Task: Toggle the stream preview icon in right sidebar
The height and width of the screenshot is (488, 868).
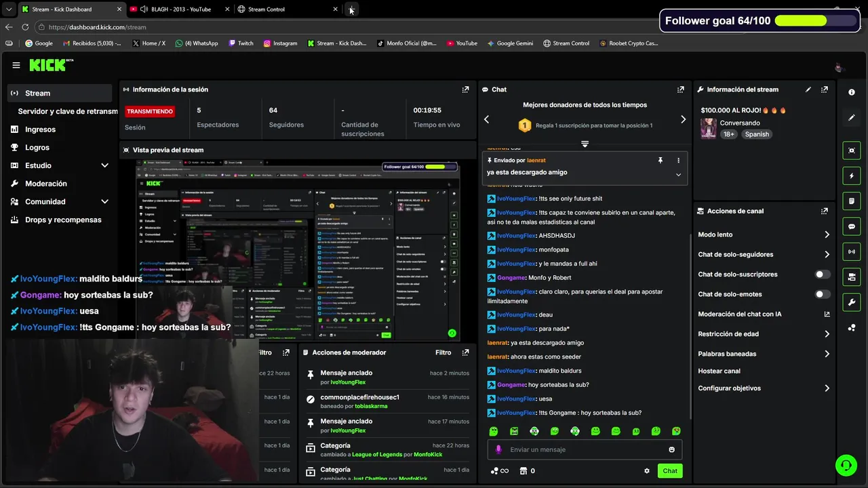Action: (852, 150)
